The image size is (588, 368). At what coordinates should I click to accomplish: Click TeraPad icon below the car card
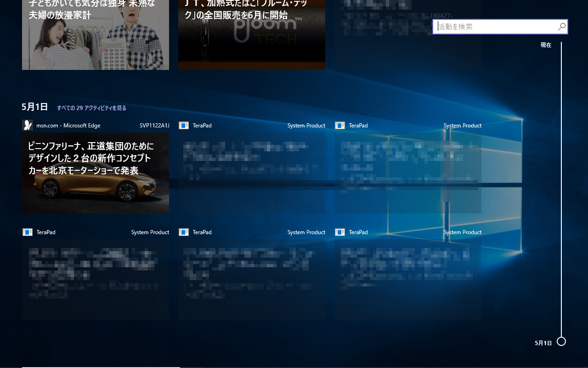[28, 232]
